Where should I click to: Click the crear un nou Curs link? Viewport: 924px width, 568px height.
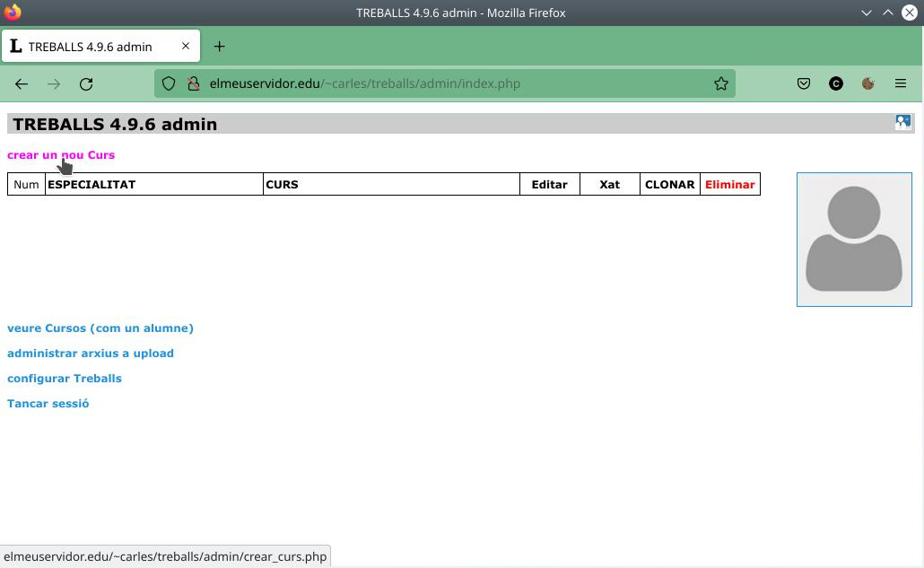click(61, 155)
